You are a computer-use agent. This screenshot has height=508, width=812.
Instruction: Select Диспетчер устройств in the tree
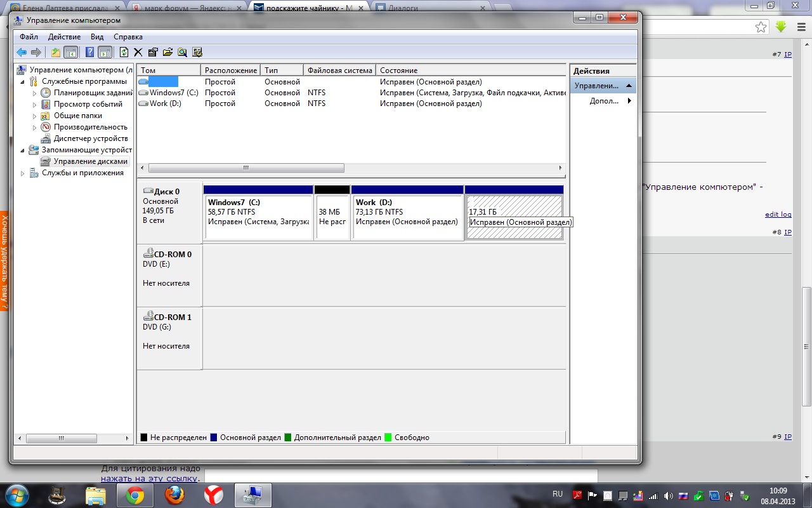(91, 138)
